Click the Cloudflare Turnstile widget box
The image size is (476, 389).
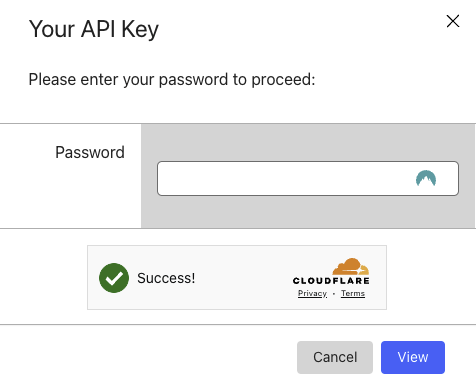coord(237,278)
